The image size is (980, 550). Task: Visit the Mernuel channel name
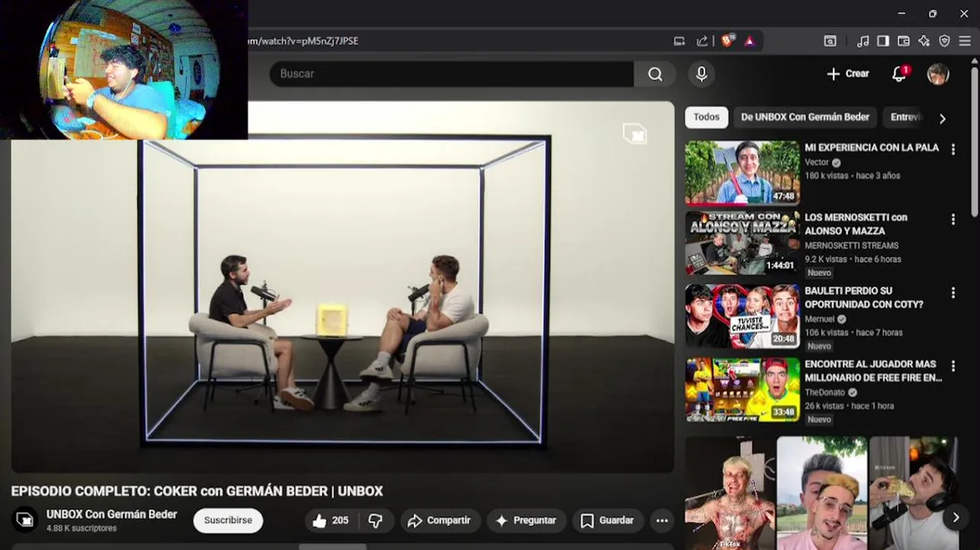click(820, 319)
